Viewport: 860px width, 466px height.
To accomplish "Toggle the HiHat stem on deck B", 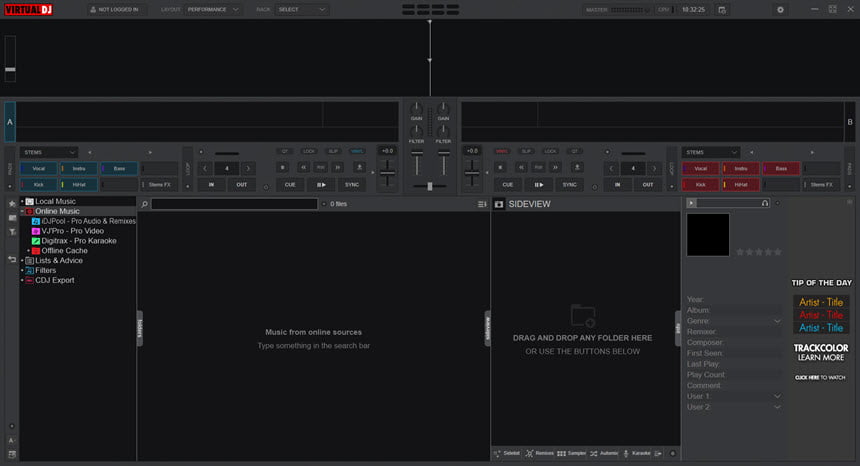I will tap(741, 185).
